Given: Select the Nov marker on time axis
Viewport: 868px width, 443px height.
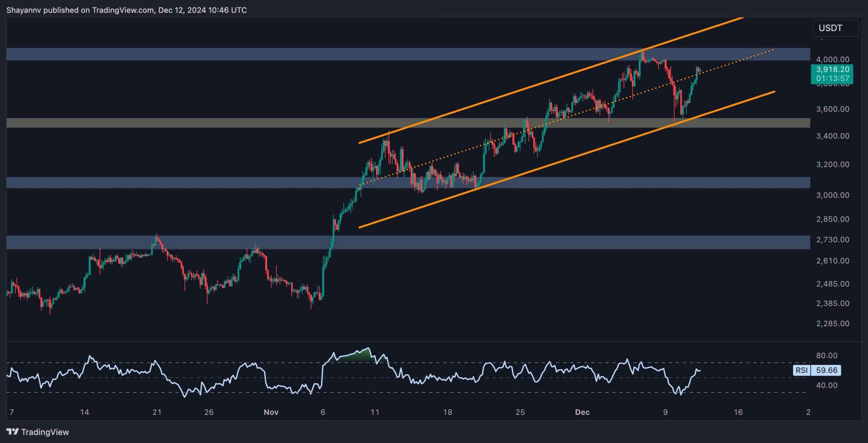Looking at the screenshot, I should pyautogui.click(x=271, y=412).
